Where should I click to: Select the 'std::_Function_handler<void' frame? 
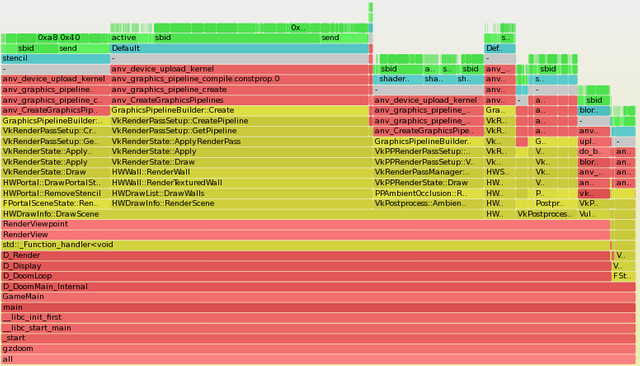[305, 245]
